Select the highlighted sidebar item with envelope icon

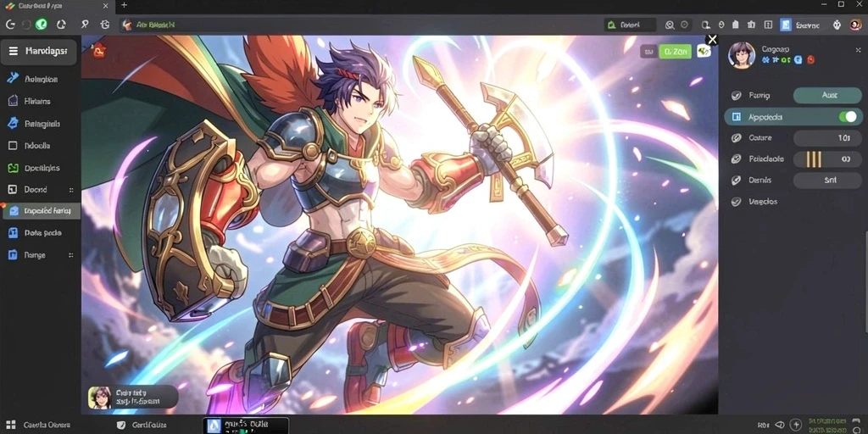pyautogui.click(x=42, y=211)
